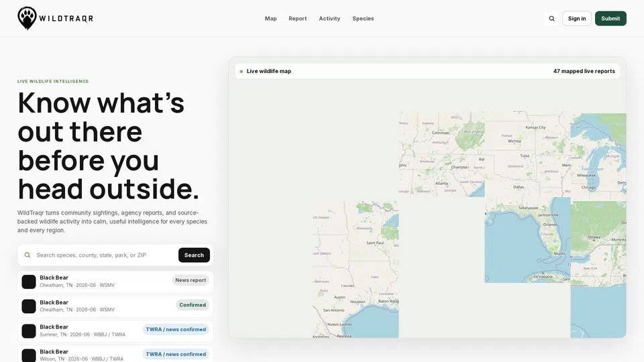Click the Live wildlife map title
This screenshot has width=644, height=362.
click(x=268, y=71)
